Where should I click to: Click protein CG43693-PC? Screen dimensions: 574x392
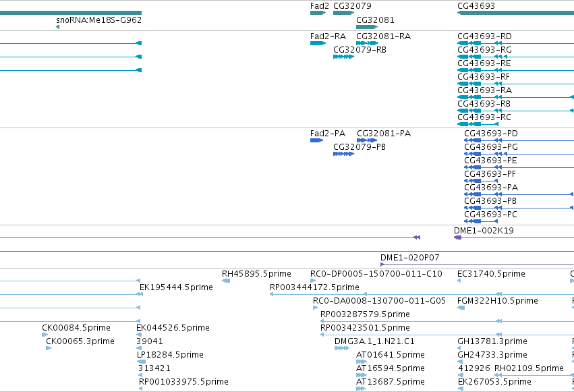490,215
